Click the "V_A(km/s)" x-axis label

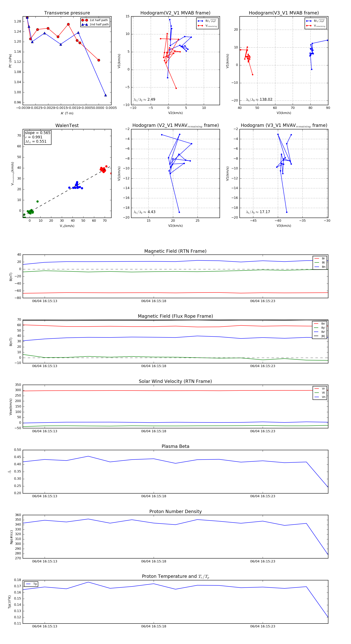click(67, 226)
